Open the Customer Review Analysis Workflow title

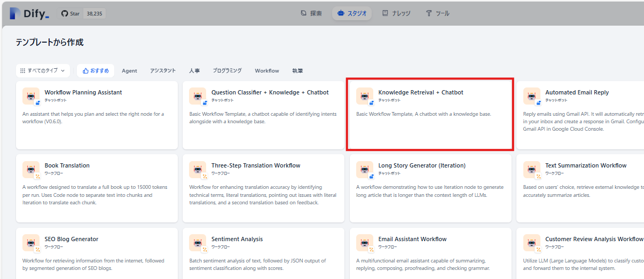594,239
